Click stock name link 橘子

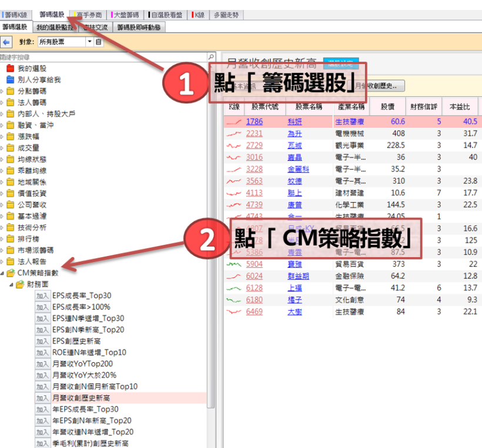point(294,300)
